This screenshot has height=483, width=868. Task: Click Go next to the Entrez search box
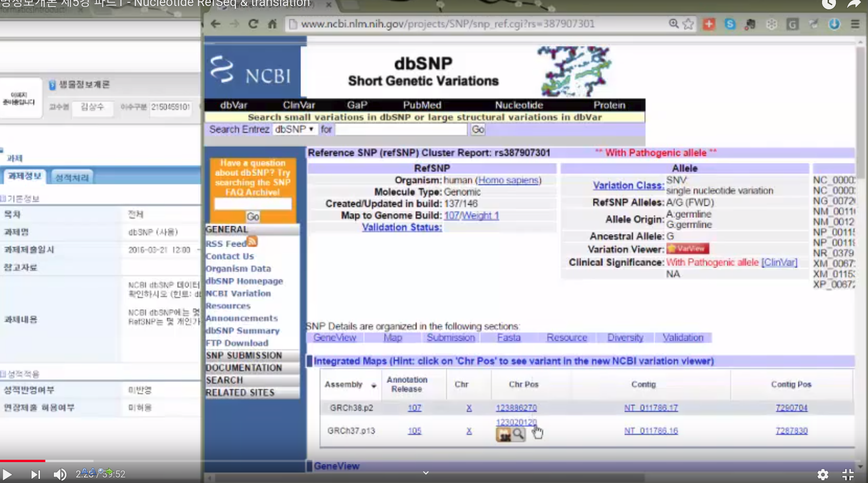[x=478, y=130]
